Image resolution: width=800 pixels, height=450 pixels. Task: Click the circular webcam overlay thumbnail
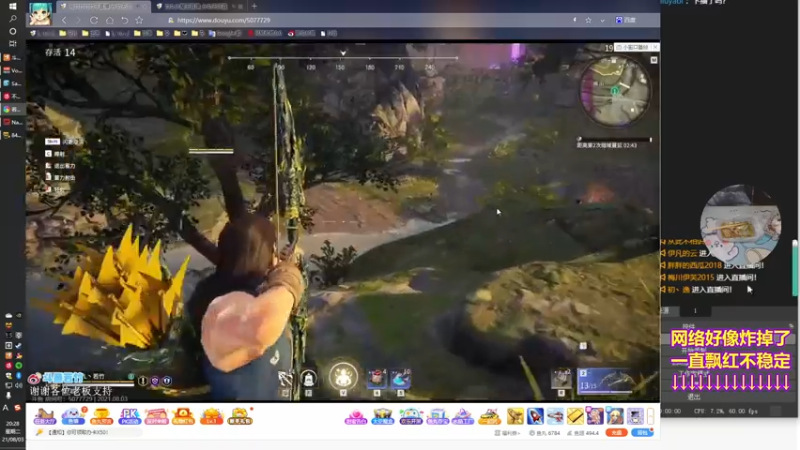[x=740, y=225]
